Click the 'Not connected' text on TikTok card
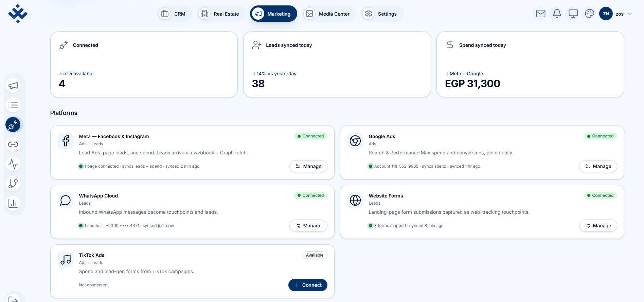Viewport: 644px width, 302px height. [93, 285]
